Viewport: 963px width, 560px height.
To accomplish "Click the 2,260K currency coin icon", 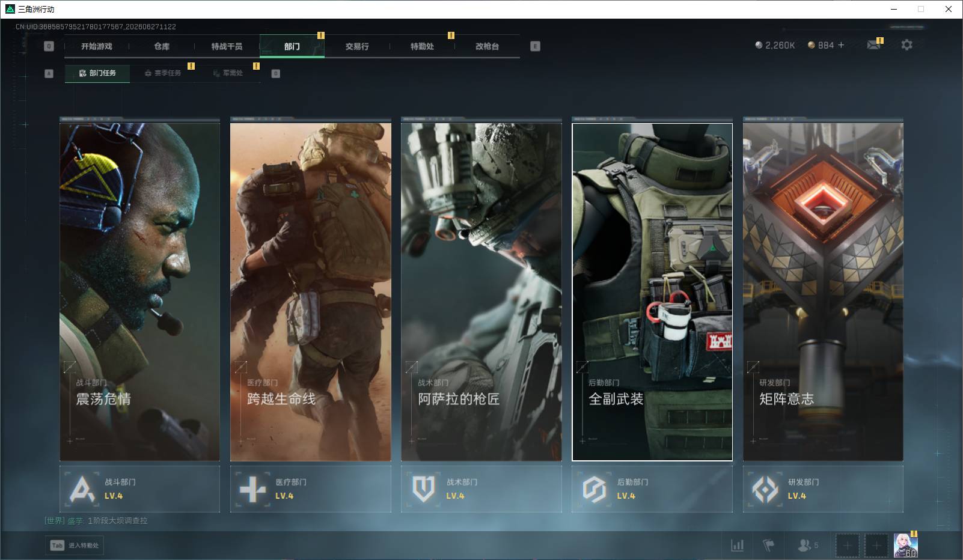I will click(759, 45).
